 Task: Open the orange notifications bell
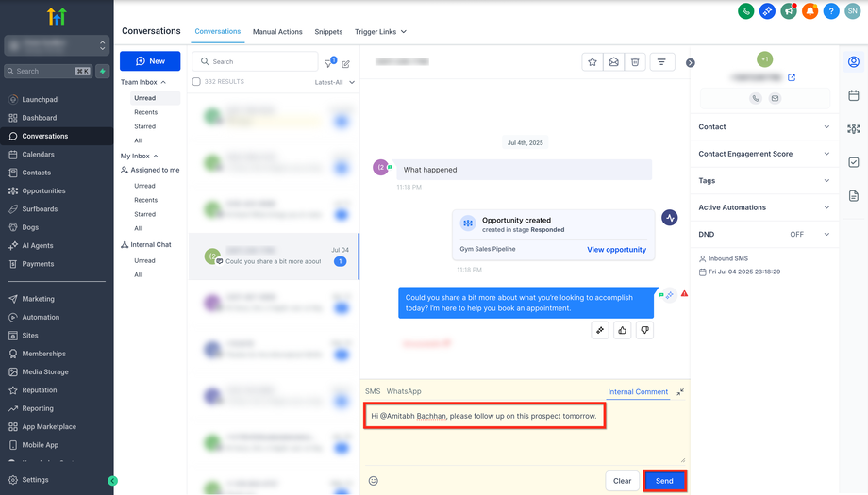point(810,11)
